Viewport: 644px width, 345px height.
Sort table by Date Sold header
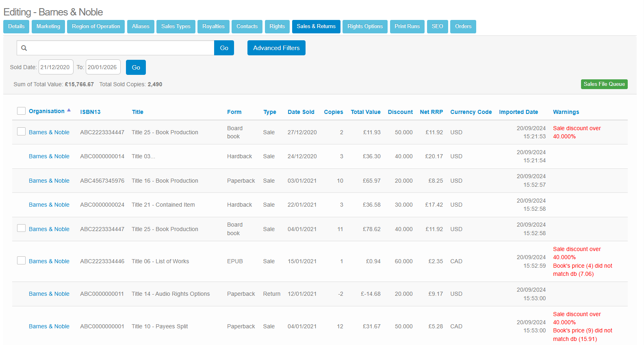pyautogui.click(x=301, y=112)
